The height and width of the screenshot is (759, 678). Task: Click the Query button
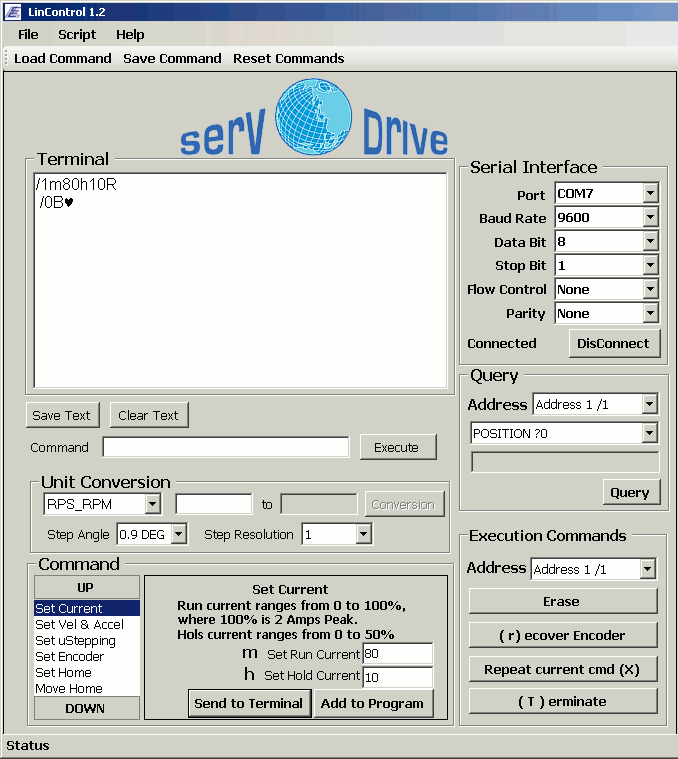point(631,493)
